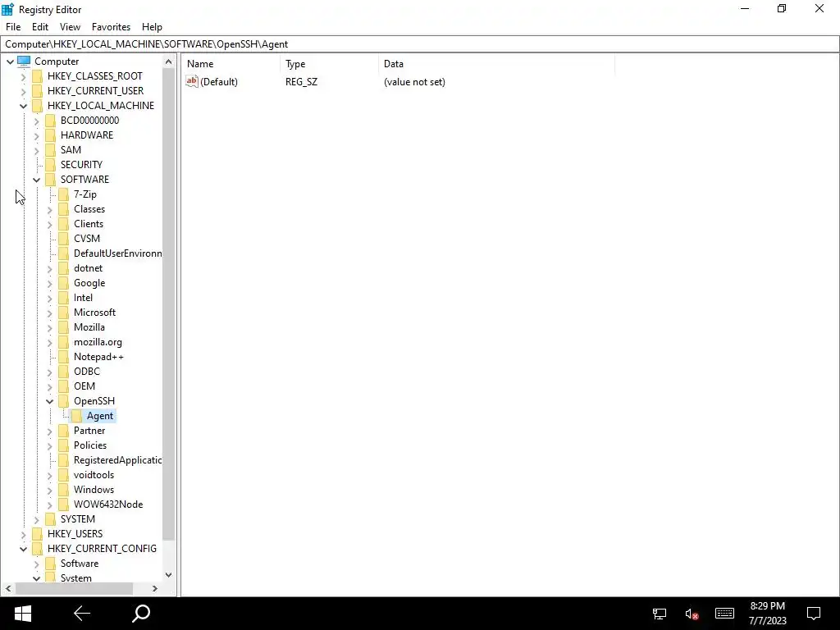
Task: Expand the WOW6432Node key
Action: (49, 504)
